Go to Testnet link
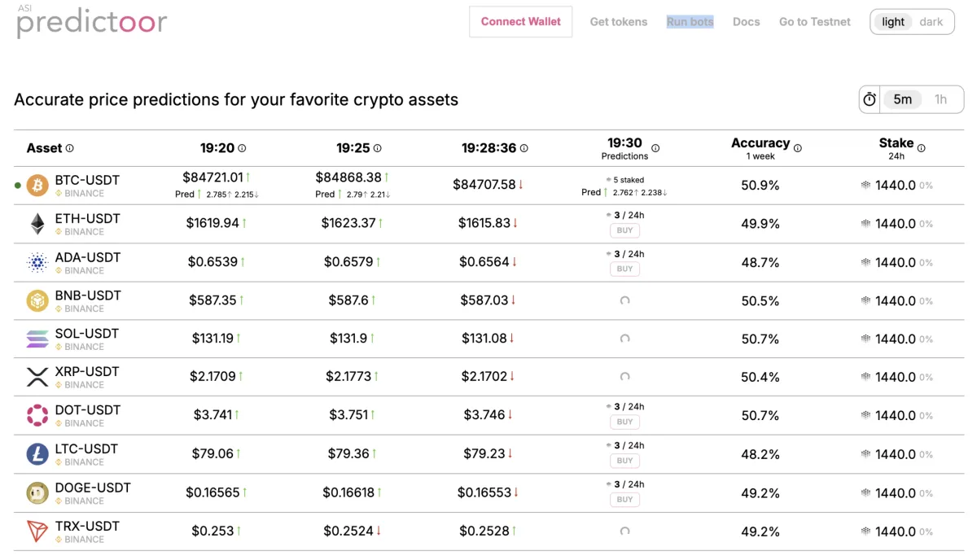This screenshot has height=560, width=977. pos(814,22)
